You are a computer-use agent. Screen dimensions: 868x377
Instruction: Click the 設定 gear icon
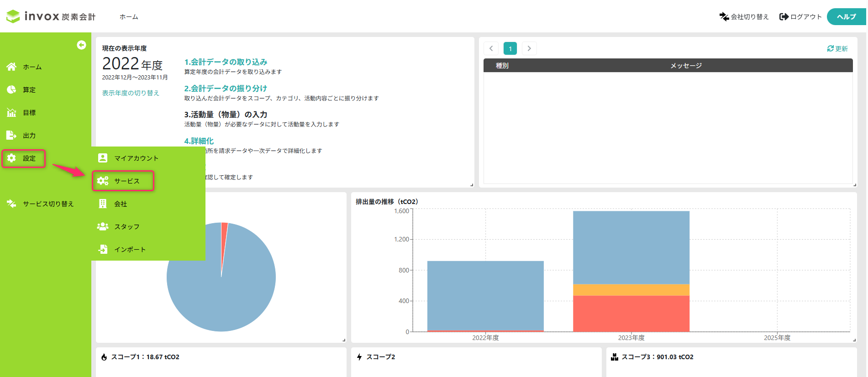click(11, 158)
